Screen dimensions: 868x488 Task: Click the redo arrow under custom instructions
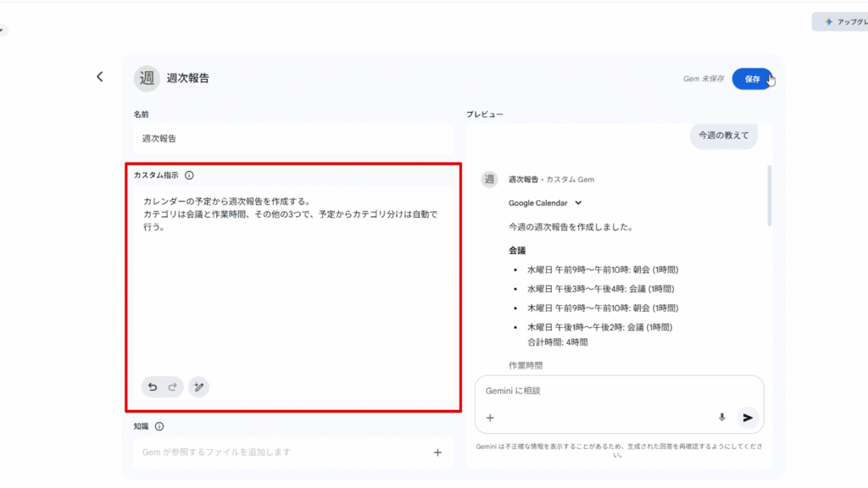pos(172,387)
